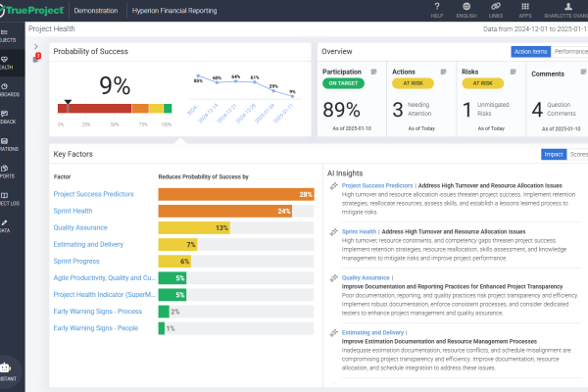Open Dashboards from the sidebar

[x=9, y=90]
